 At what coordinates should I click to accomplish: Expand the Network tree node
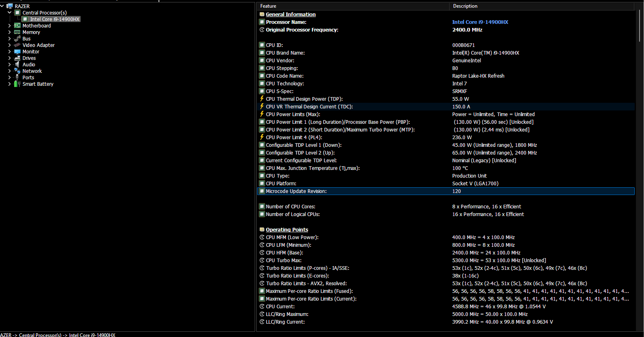pos(10,71)
